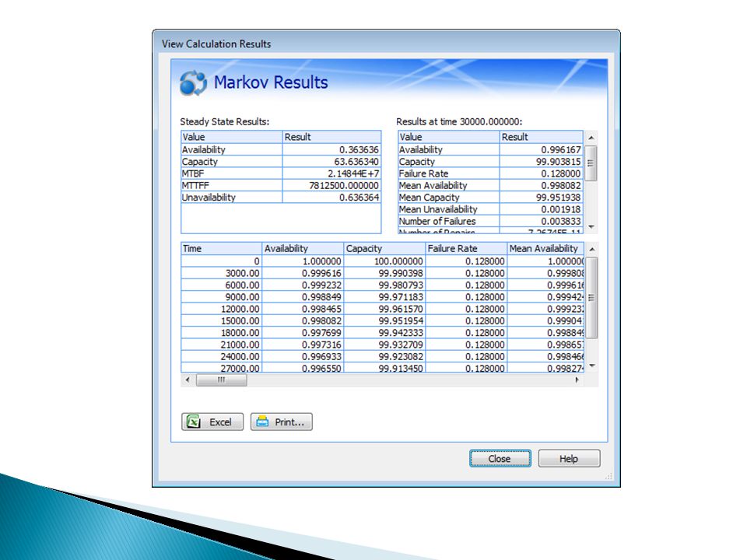Select the Failure Rate row in results
747x560 pixels.
[491, 173]
